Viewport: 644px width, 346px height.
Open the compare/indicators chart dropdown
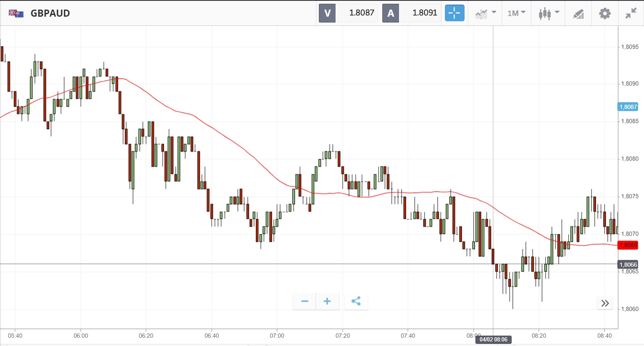(x=485, y=13)
